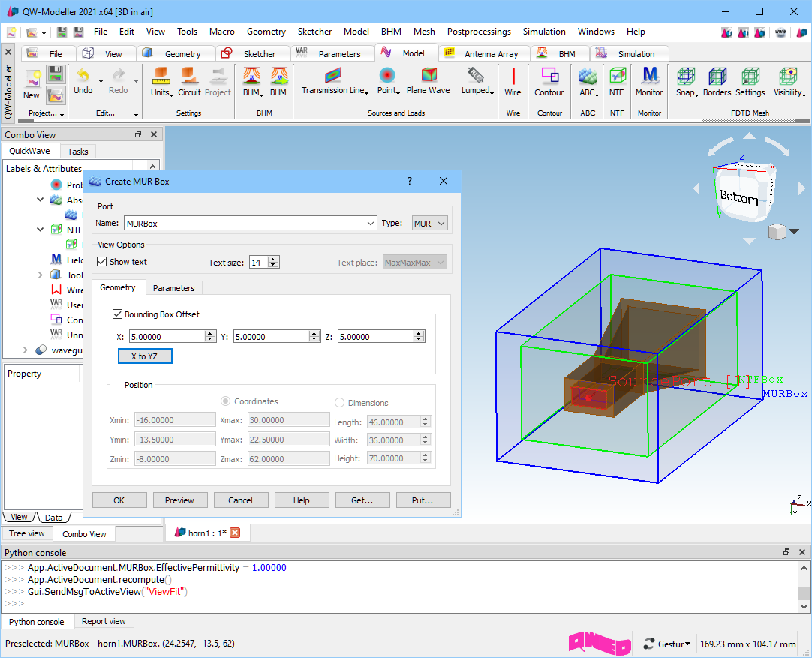Select the Circuit settings icon

[x=189, y=76]
